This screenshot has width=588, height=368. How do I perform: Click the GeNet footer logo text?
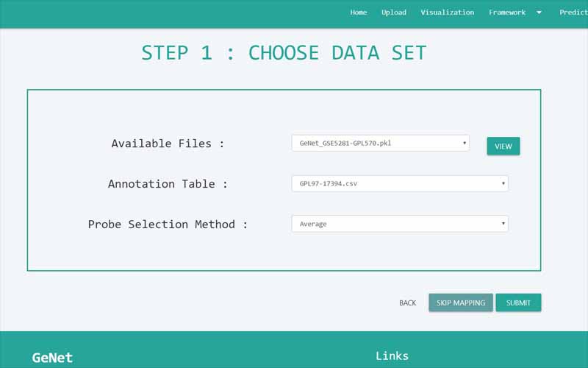pyautogui.click(x=52, y=358)
